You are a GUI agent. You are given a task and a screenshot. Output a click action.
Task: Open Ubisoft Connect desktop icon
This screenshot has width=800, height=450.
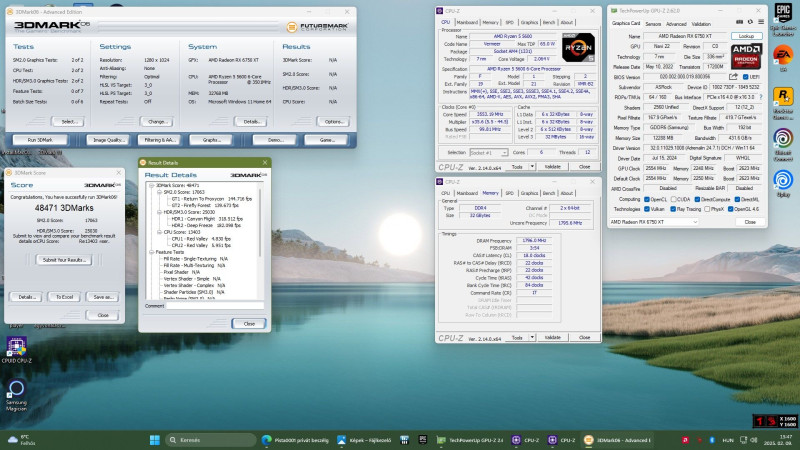[783, 145]
